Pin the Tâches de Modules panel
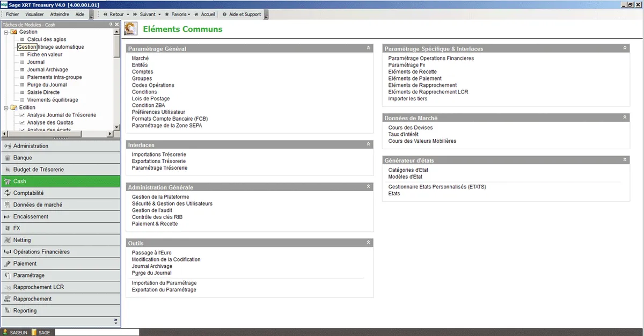 tap(111, 24)
